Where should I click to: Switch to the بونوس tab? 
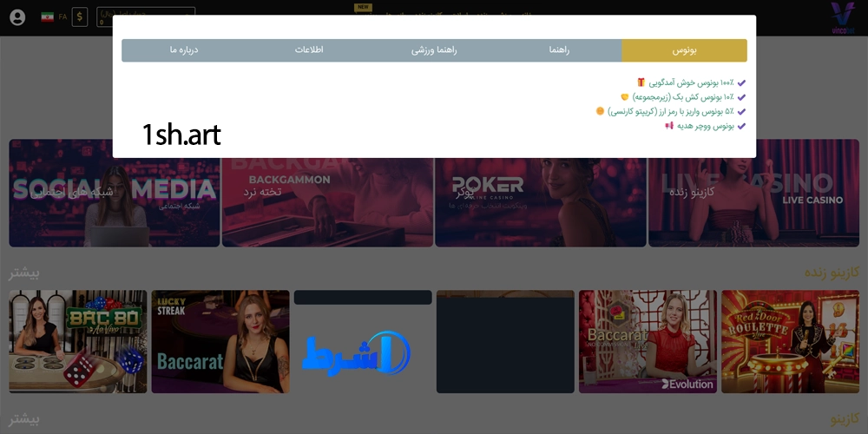click(x=684, y=50)
